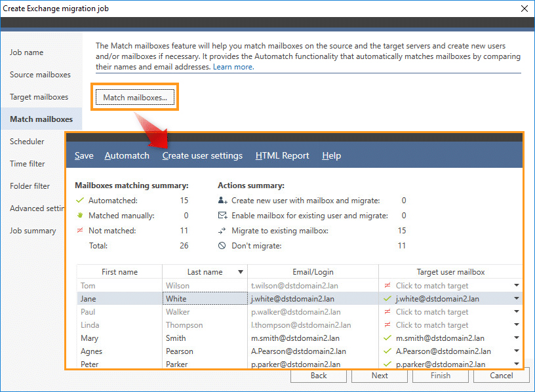Click Save in the match toolbar
This screenshot has height=392, width=535.
[x=84, y=155]
